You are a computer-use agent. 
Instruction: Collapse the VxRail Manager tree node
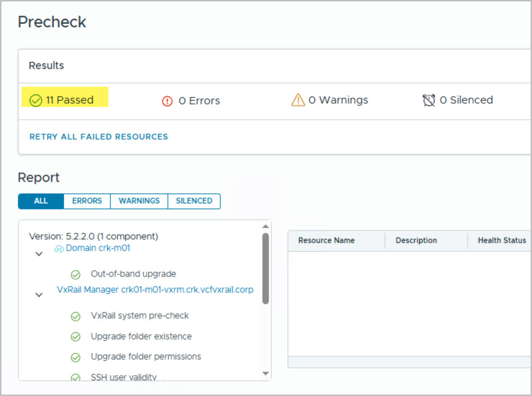[x=39, y=295]
